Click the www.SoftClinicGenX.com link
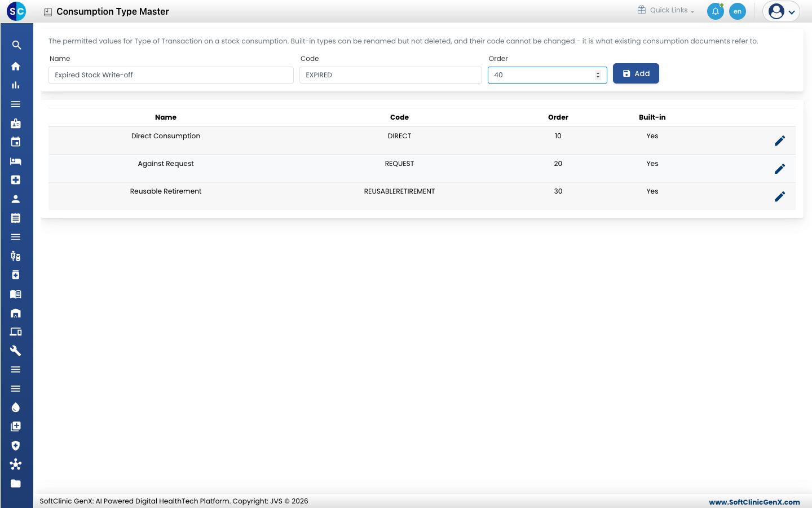This screenshot has width=812, height=508. pos(754,502)
